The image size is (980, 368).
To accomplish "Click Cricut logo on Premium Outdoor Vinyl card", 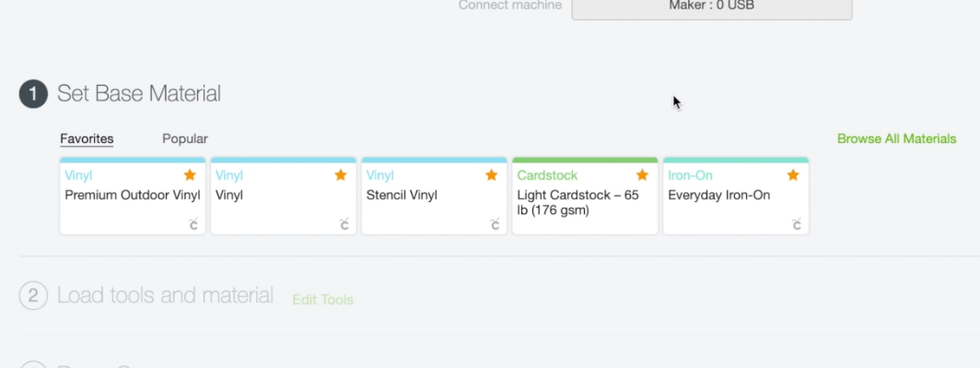I will (x=193, y=223).
